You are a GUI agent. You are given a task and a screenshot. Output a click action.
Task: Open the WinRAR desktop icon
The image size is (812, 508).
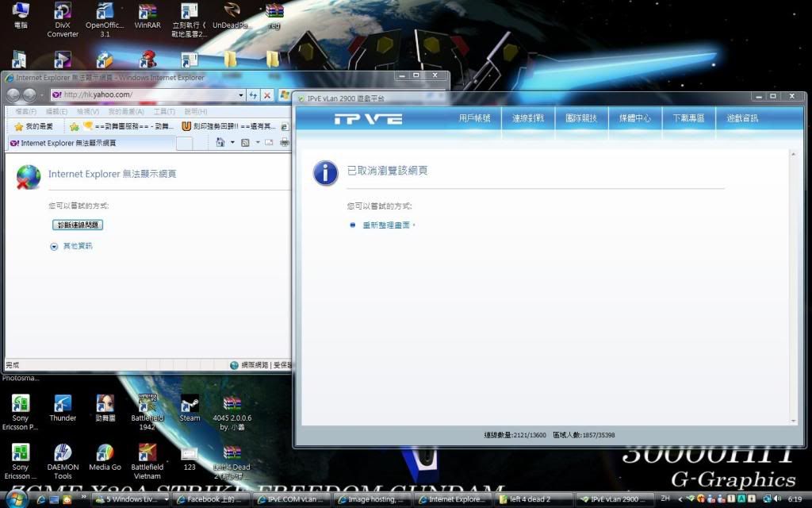coord(147,13)
